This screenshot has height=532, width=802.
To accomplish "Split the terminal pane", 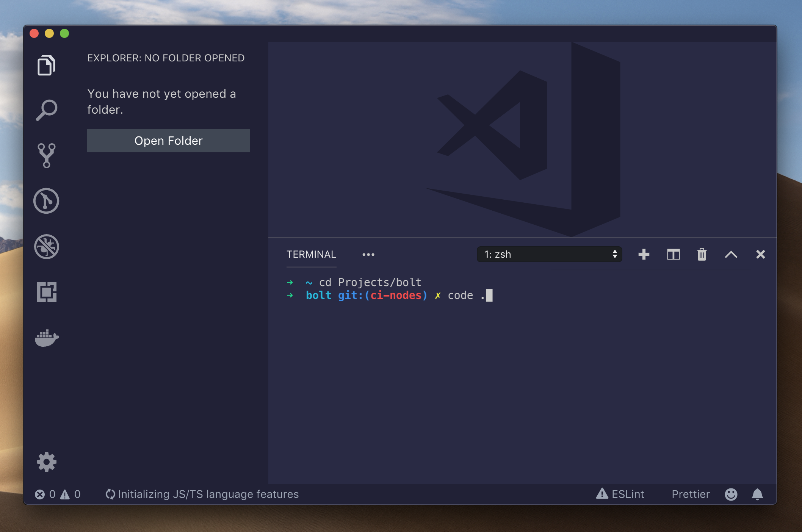I will coord(673,254).
